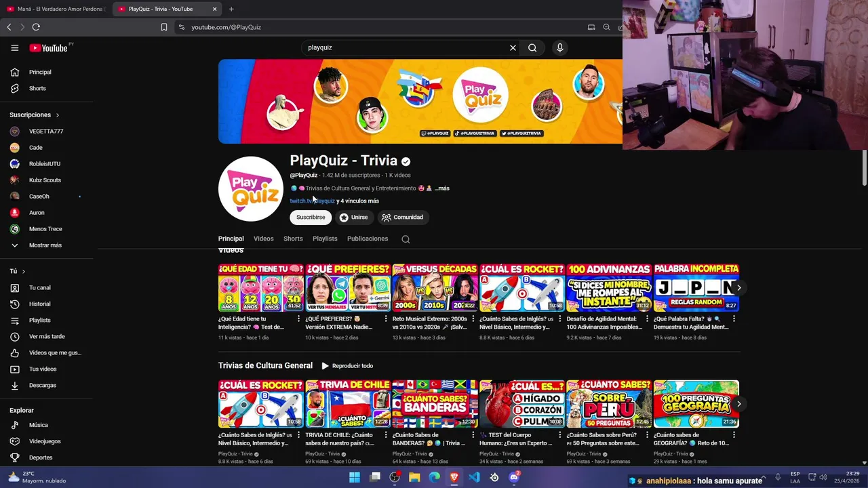Subscribe with Suscribirse button
Image resolution: width=868 pixels, height=488 pixels.
pyautogui.click(x=311, y=218)
